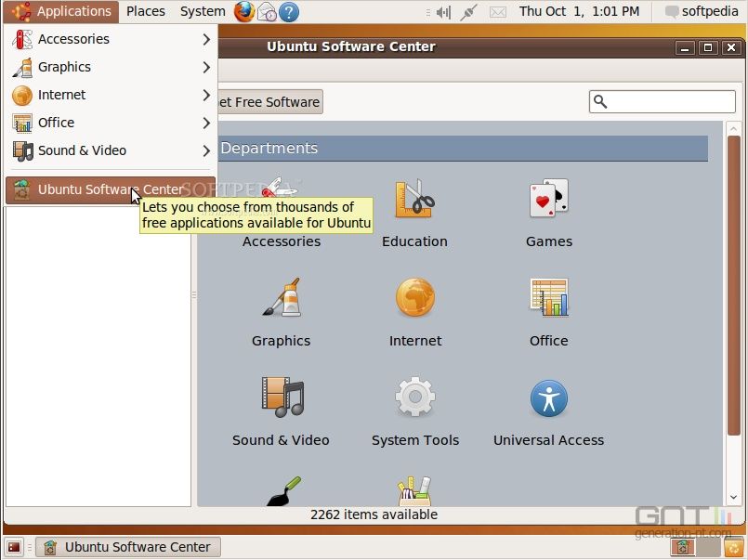Screen dimensions: 748x560
Task: Open the Education department icon
Action: (x=414, y=198)
